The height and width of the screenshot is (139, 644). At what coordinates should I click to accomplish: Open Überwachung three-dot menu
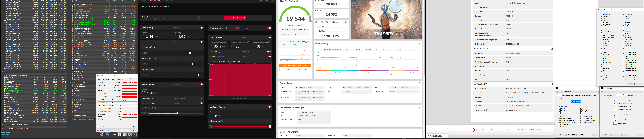tap(420, 43)
